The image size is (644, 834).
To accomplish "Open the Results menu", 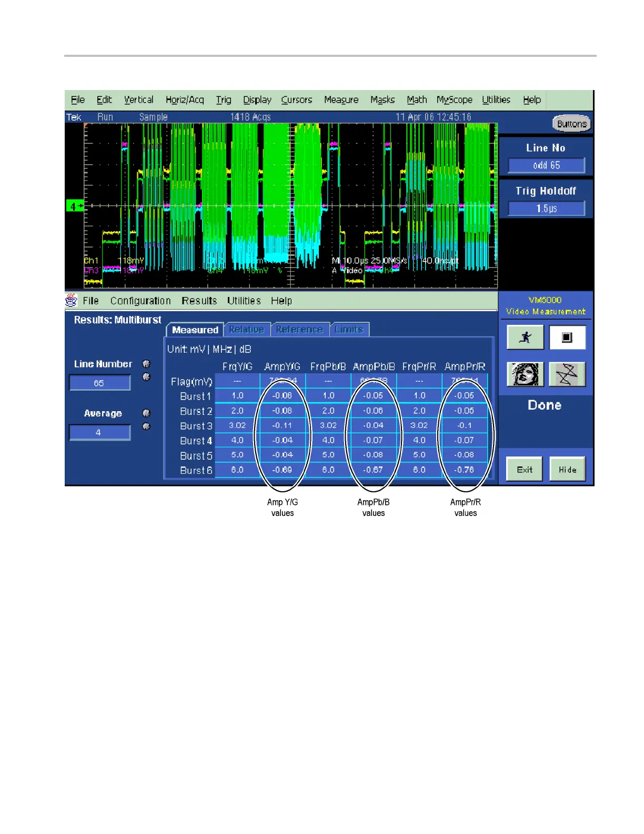I will point(199,301).
